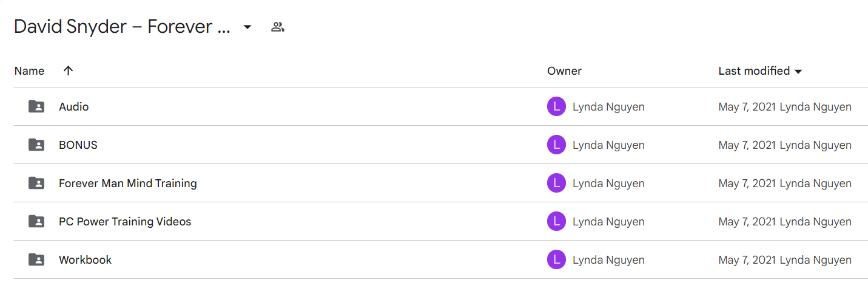The height and width of the screenshot is (288, 868).
Task: Open the Audio folder name
Action: [73, 106]
